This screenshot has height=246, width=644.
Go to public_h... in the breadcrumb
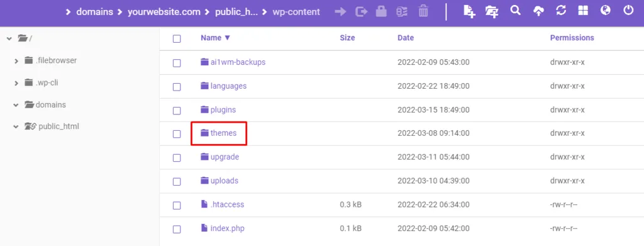click(x=236, y=12)
